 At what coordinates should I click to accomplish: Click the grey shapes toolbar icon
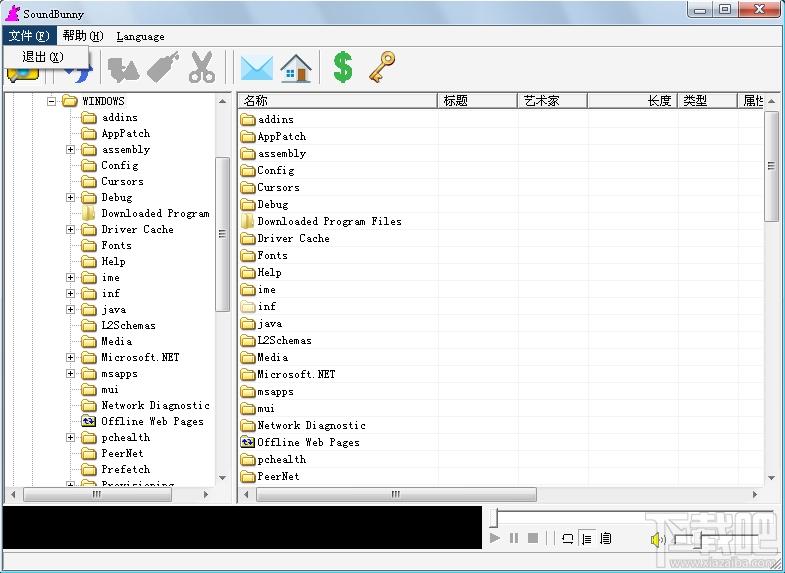[123, 68]
